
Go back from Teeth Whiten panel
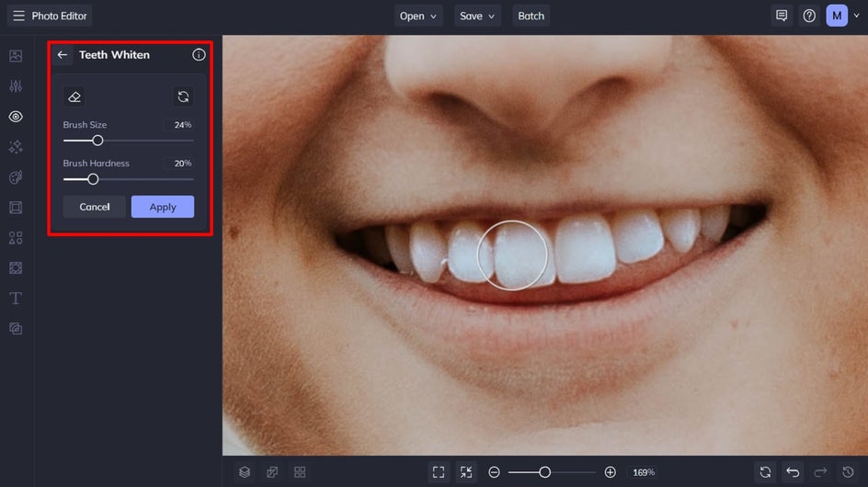coord(63,55)
